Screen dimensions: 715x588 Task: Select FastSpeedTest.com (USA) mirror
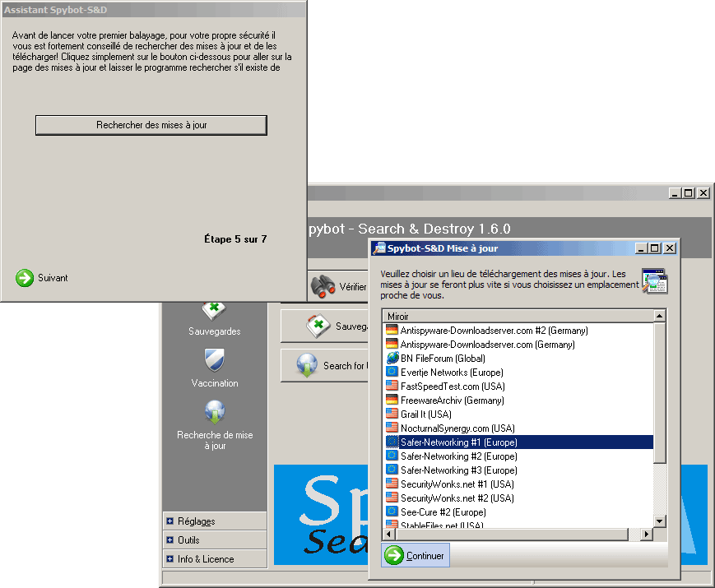click(x=453, y=387)
